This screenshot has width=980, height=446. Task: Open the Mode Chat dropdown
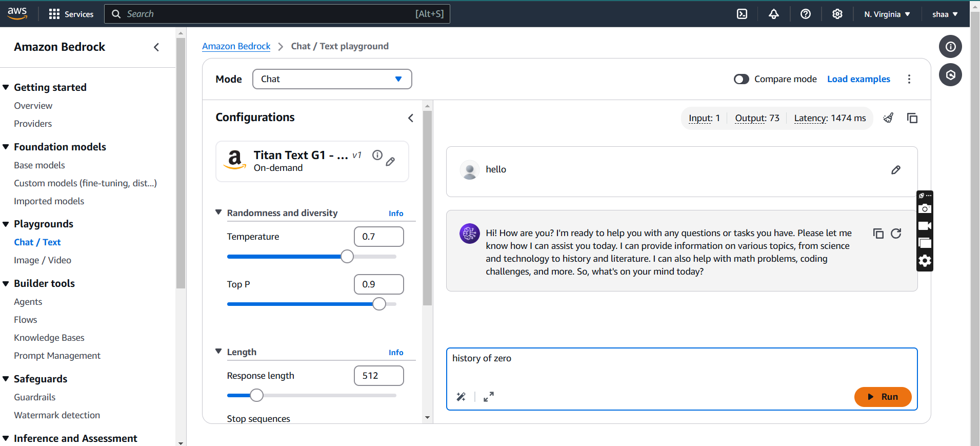point(332,79)
